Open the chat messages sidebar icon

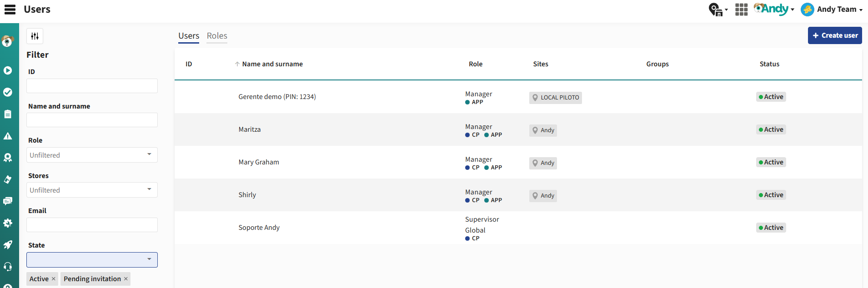(x=8, y=201)
